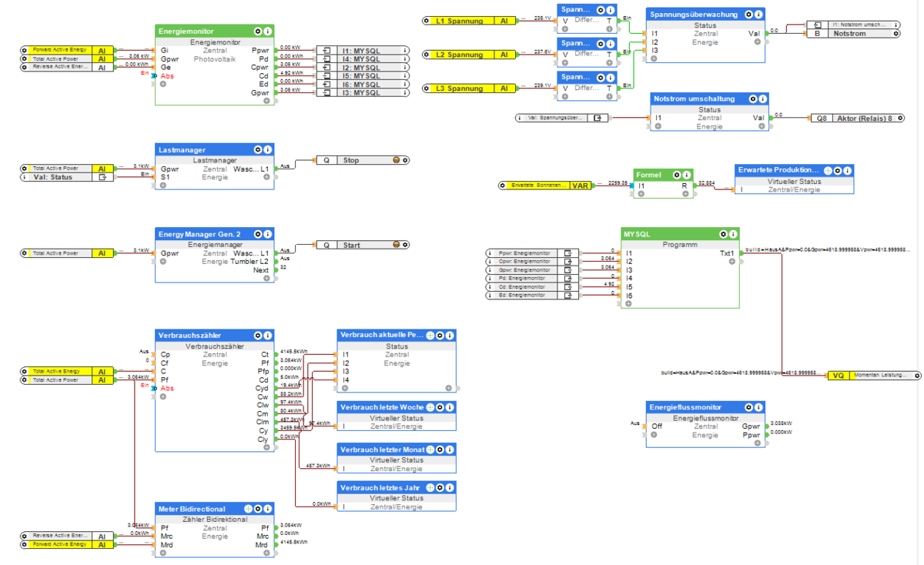Toggle orange status indicator on Q Start output
Image resolution: width=924 pixels, height=565 pixels.
397,245
